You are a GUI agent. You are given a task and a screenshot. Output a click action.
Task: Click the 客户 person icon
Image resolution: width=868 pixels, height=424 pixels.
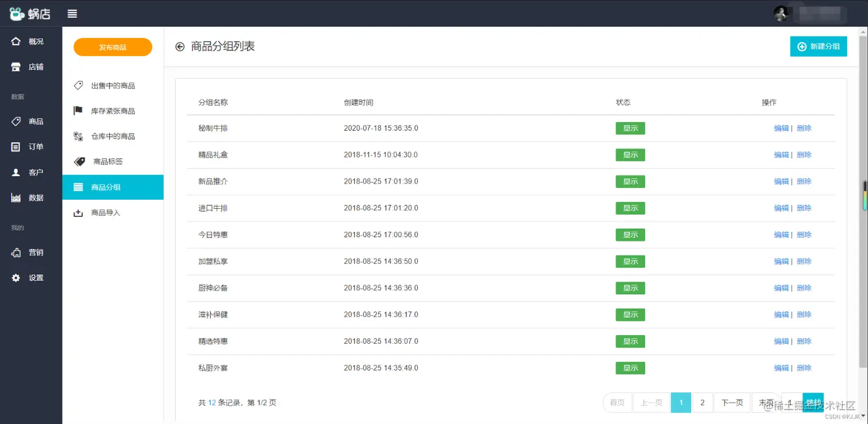pyautogui.click(x=16, y=172)
